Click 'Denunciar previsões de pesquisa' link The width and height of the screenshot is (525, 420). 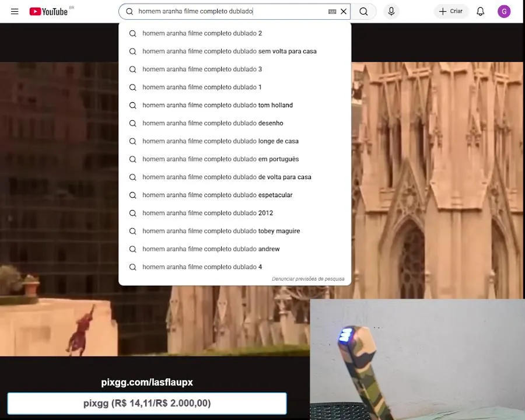coord(308,279)
